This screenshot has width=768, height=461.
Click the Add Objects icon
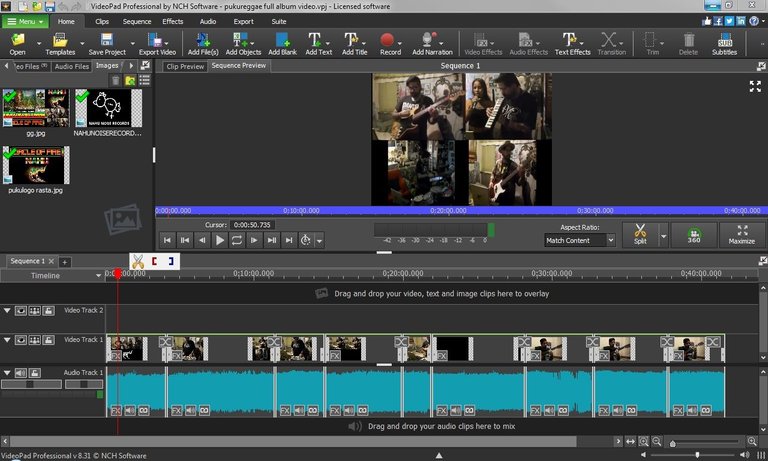coord(243,44)
